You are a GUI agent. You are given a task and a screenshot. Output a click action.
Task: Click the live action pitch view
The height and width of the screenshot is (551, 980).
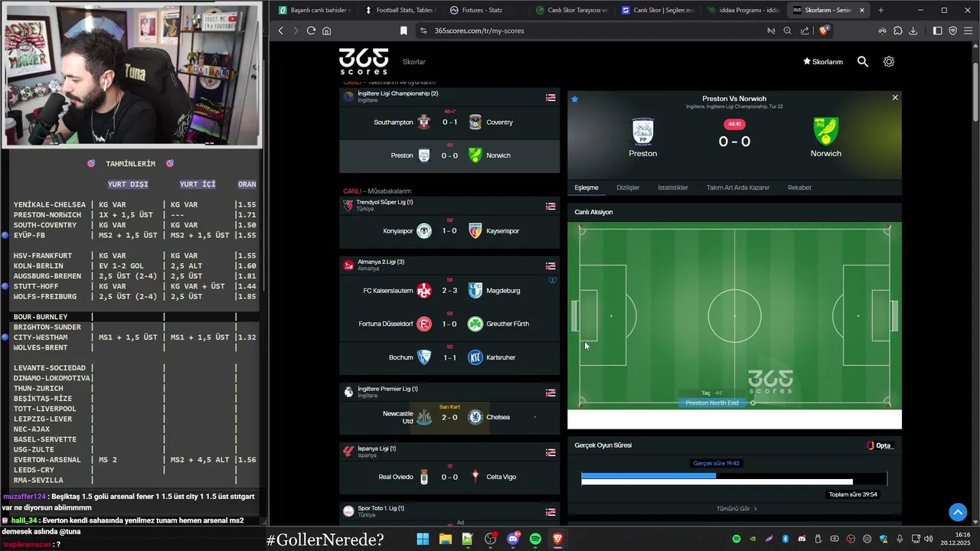pyautogui.click(x=734, y=316)
